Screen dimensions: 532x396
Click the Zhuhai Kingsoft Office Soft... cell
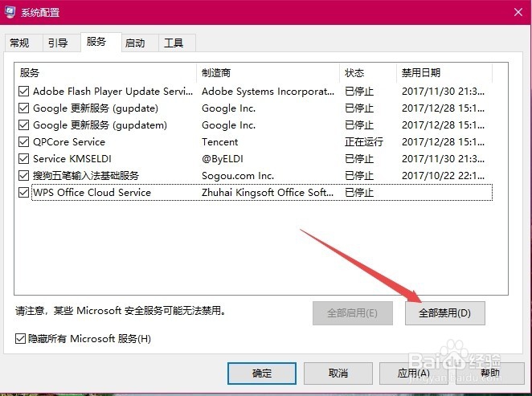(268, 193)
